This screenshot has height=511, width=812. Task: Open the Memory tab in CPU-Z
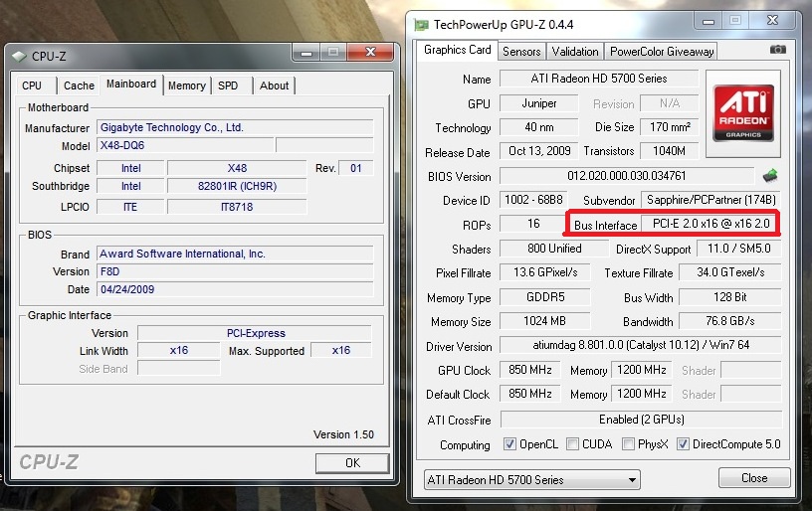(187, 85)
